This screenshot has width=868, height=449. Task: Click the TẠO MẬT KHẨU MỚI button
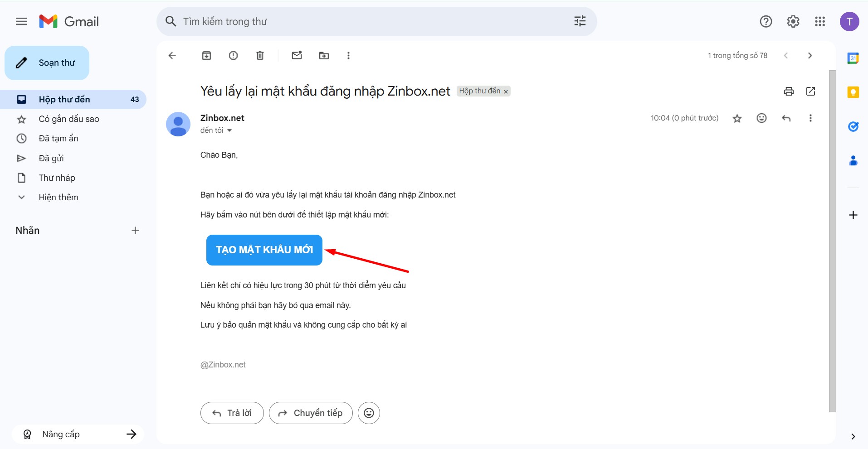click(264, 250)
